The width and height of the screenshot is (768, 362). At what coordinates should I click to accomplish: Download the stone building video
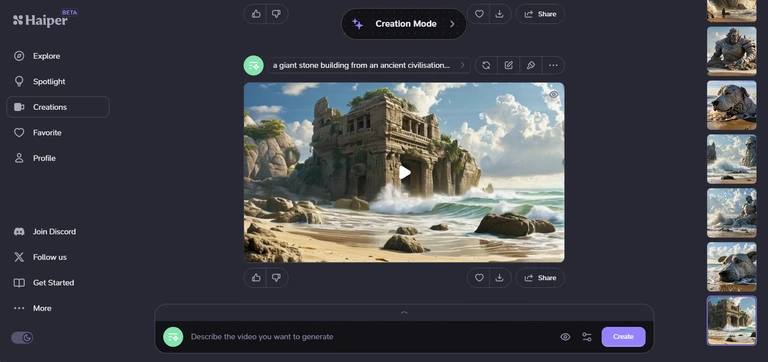[500, 278]
